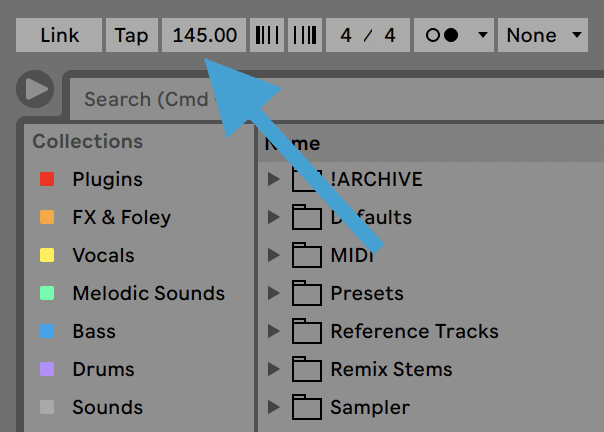Viewport: 604px width, 432px height.
Task: Click the Defaults folder icon
Action: [x=307, y=217]
